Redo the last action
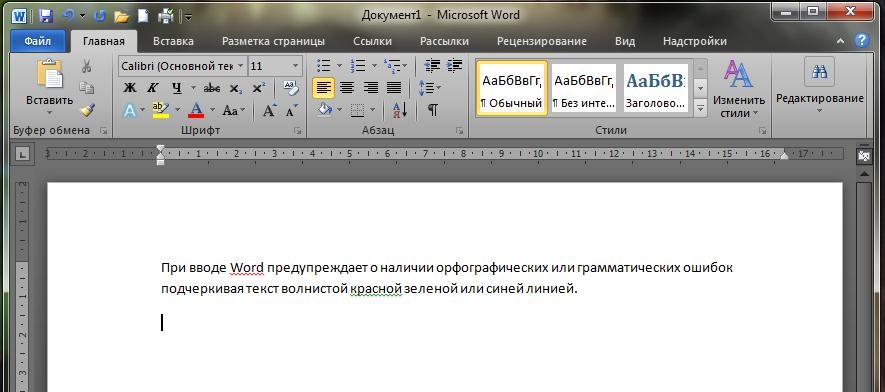885x392 pixels. click(100, 16)
